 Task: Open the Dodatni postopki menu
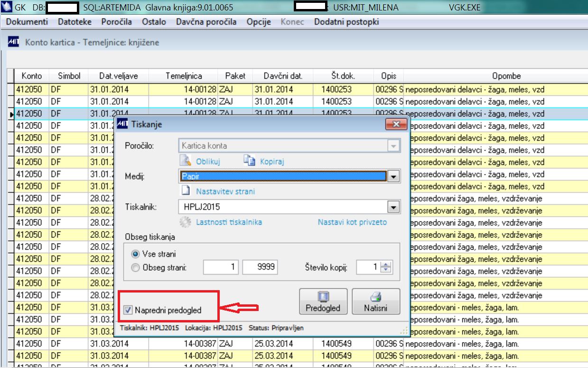(x=346, y=22)
